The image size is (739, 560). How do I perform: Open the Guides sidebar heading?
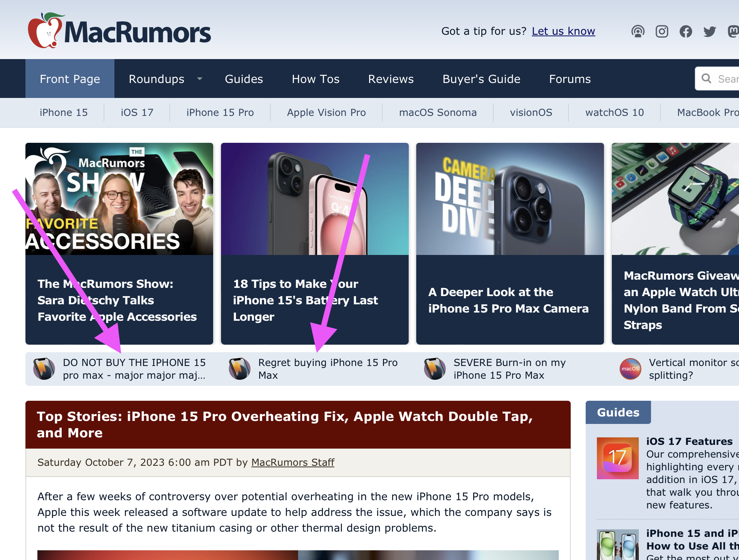click(x=618, y=412)
